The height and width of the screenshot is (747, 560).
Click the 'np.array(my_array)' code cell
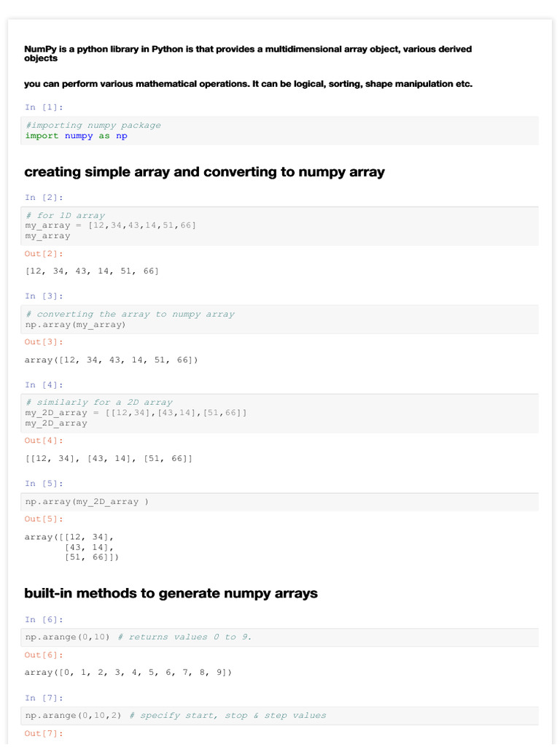pos(76,325)
